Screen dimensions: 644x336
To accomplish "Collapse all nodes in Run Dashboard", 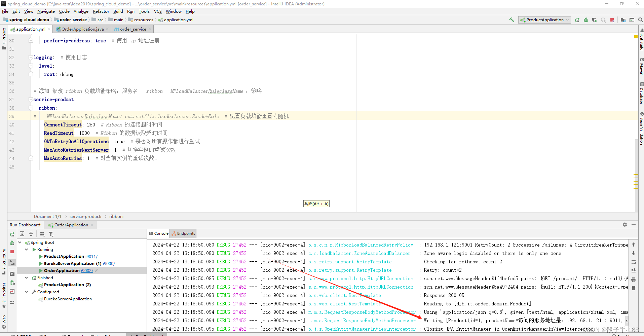I will [x=31, y=234].
